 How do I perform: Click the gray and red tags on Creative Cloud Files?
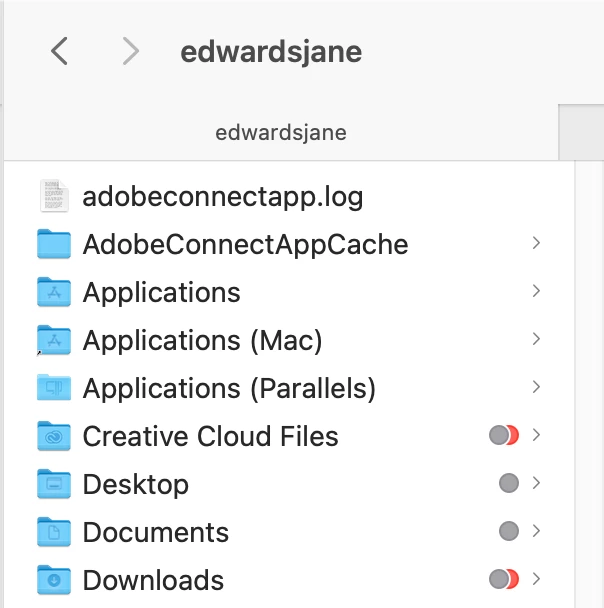pyautogui.click(x=504, y=435)
